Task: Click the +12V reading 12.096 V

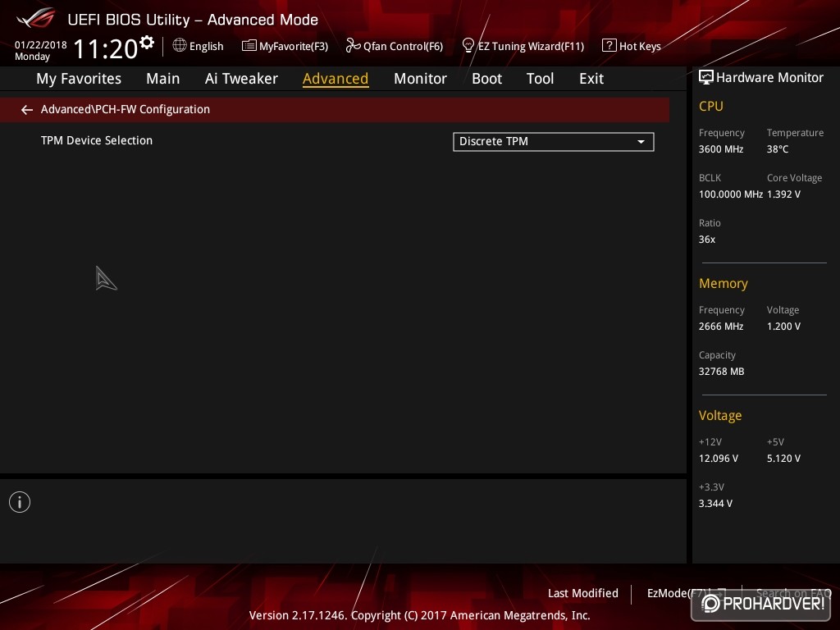Action: coord(719,459)
